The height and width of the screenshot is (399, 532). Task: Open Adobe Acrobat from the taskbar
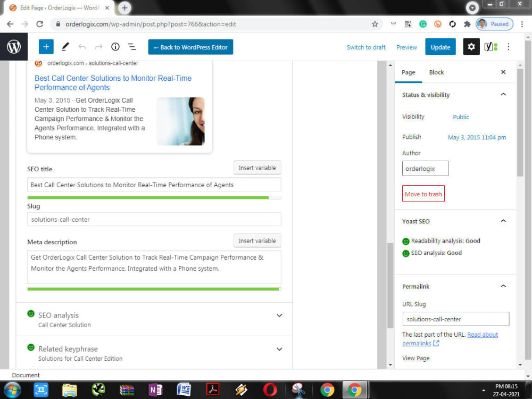point(213,390)
